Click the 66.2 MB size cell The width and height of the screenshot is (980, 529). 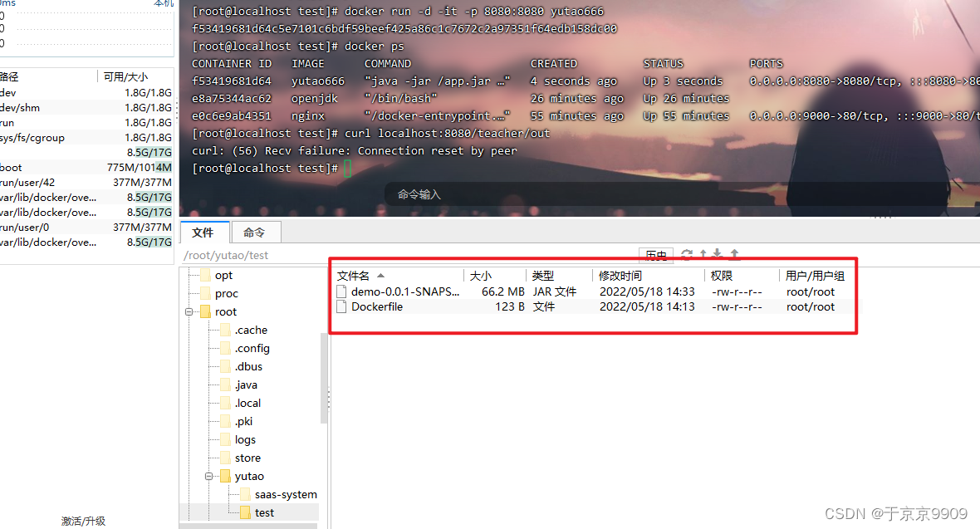pos(502,291)
